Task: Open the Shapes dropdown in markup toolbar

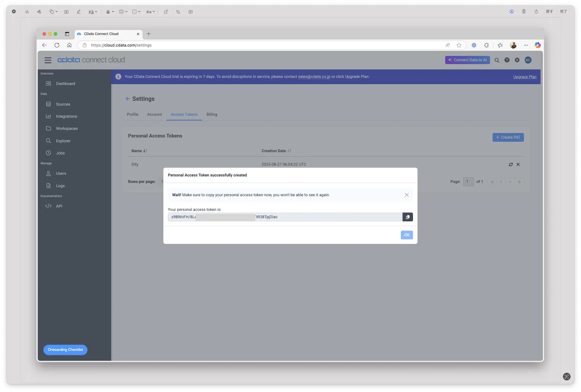Action: click(x=53, y=12)
